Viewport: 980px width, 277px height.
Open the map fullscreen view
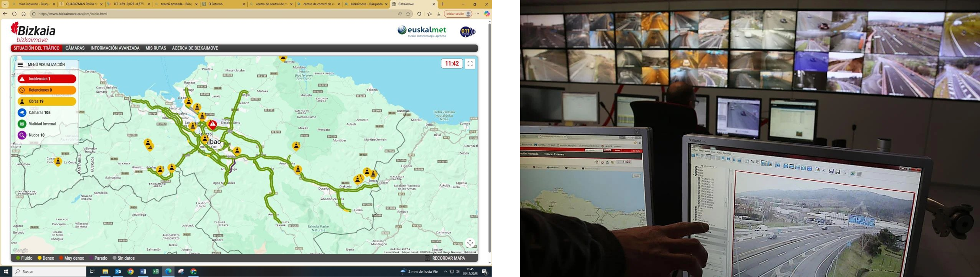tap(470, 64)
